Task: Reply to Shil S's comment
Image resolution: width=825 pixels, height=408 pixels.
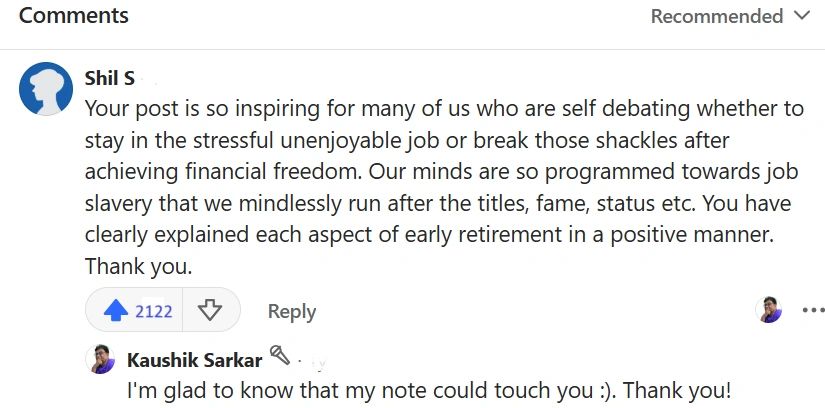Action: pos(292,311)
